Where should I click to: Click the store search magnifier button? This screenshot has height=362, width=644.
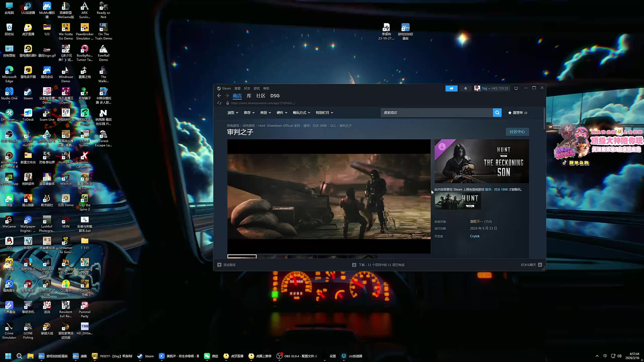(x=497, y=113)
